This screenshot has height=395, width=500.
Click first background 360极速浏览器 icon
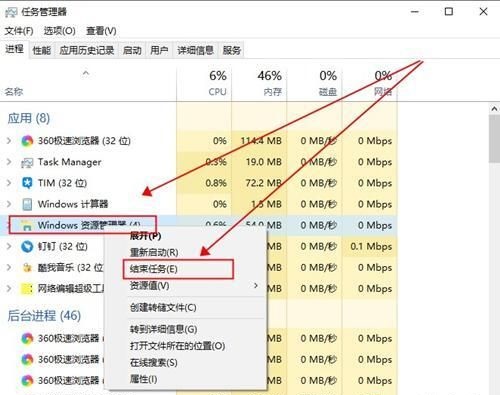pos(27,339)
